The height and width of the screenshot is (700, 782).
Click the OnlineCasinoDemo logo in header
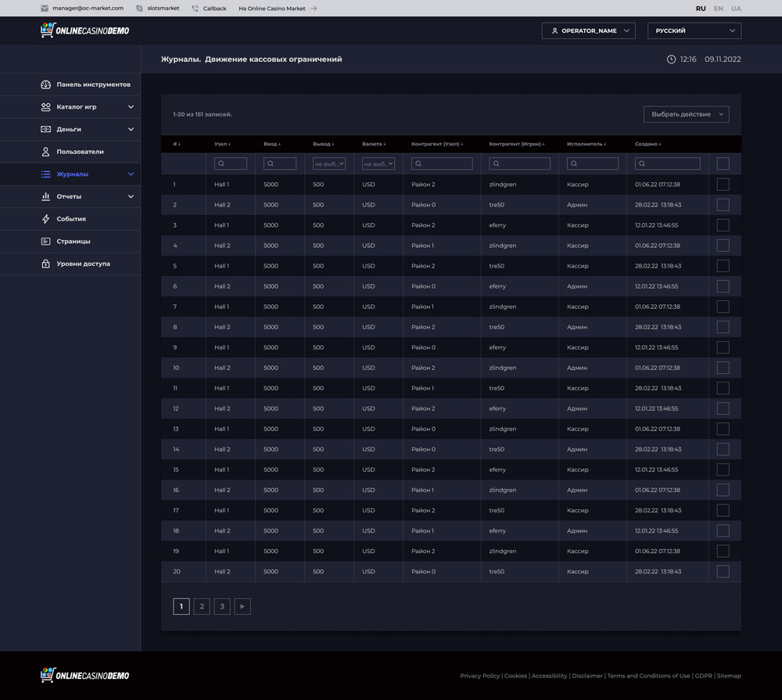[x=84, y=31]
